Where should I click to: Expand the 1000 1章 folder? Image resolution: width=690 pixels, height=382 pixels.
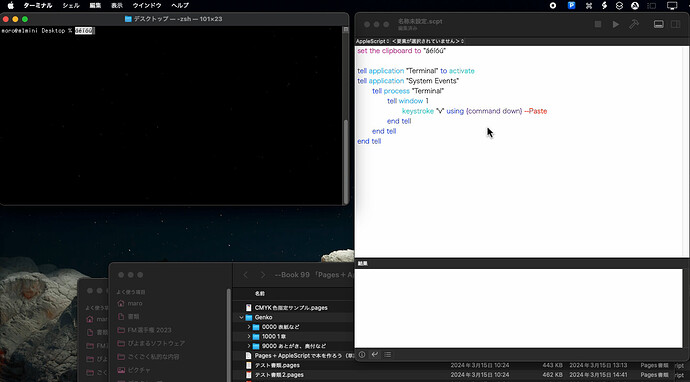point(249,337)
